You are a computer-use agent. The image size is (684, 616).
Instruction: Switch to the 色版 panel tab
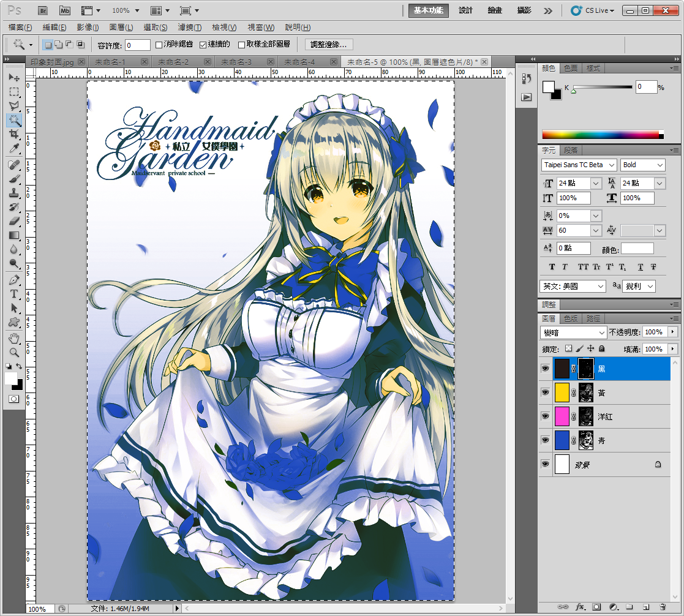click(x=571, y=318)
